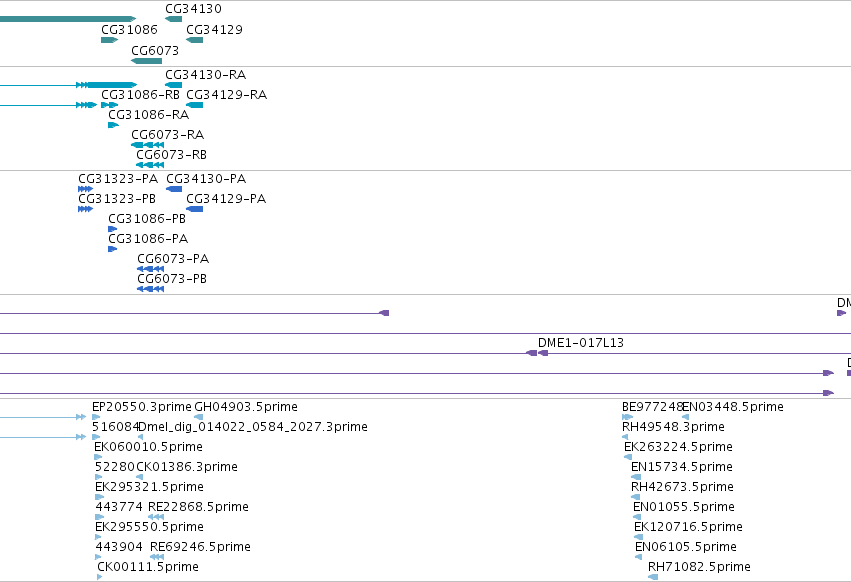Open the CG31323-PA protein label
The image size is (851, 582).
click(x=118, y=179)
